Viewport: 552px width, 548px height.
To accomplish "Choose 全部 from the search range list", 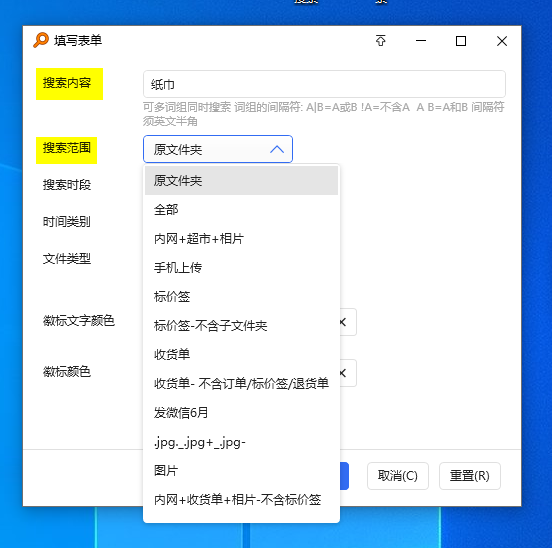I will pos(241,210).
